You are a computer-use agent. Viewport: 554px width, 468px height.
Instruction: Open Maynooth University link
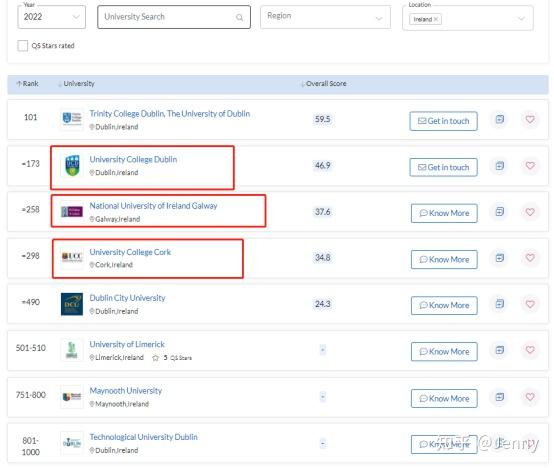pyautogui.click(x=125, y=391)
